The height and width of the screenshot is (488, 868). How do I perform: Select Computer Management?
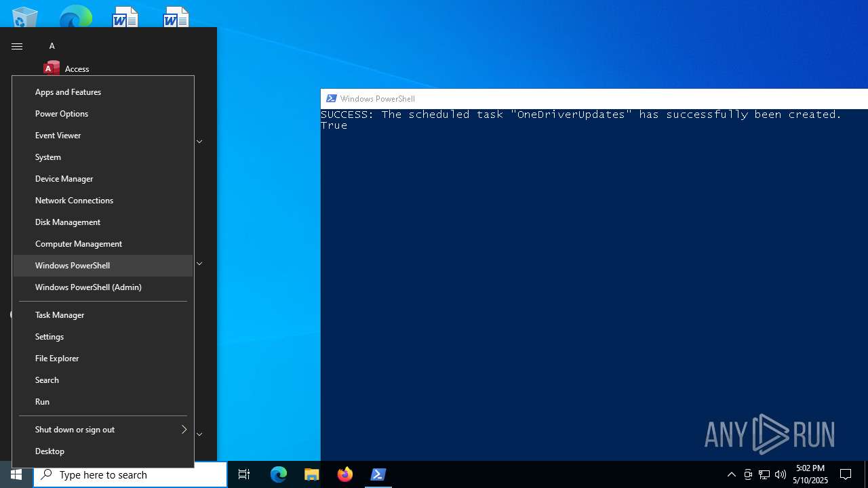coord(103,243)
